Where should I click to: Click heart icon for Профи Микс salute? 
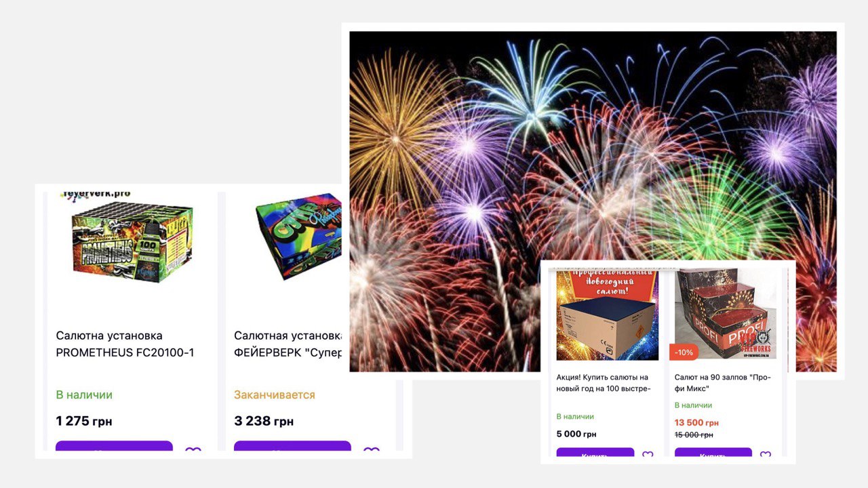click(x=766, y=456)
